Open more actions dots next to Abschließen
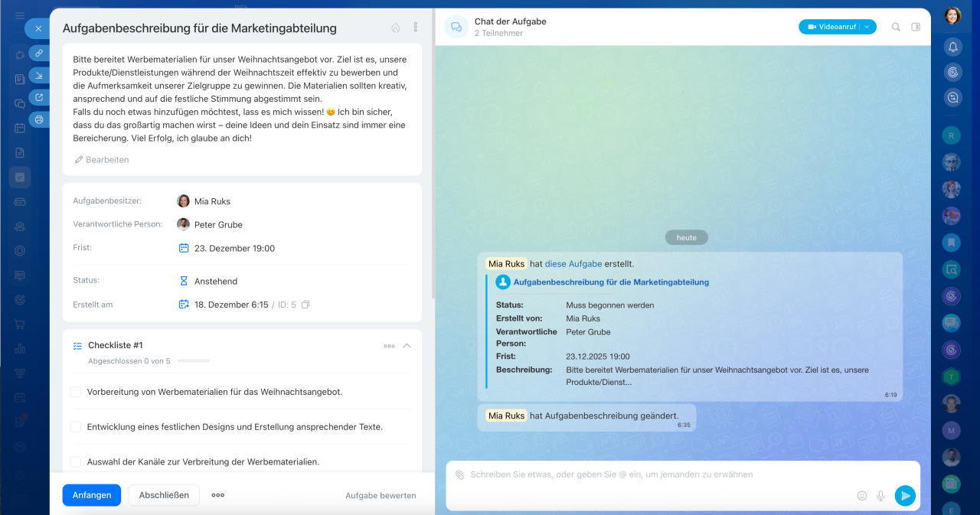Screen dimensions: 980x515 click(x=218, y=495)
